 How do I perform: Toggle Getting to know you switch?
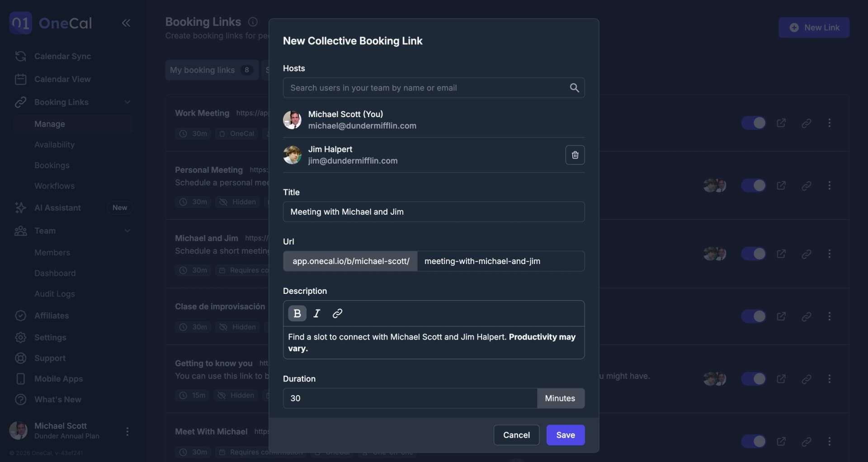(x=754, y=379)
